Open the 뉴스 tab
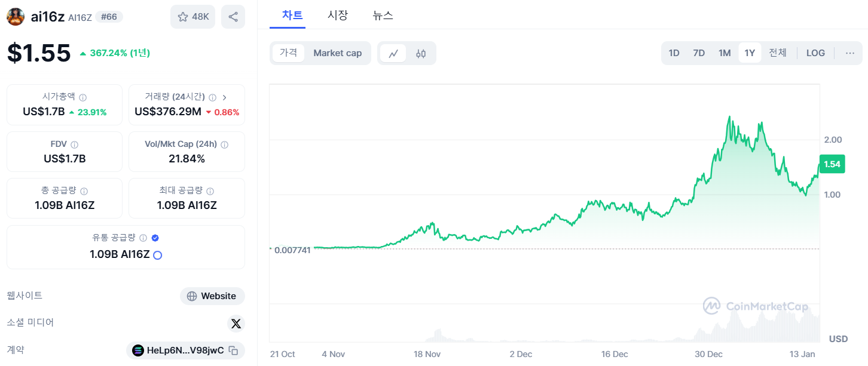868x366 pixels. pos(383,16)
